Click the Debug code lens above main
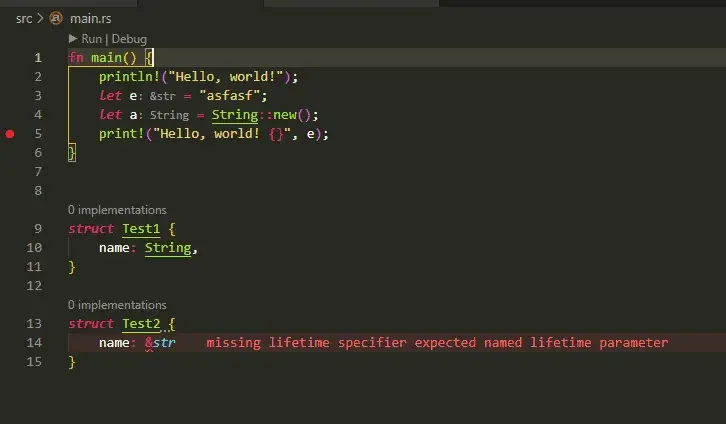 [129, 39]
